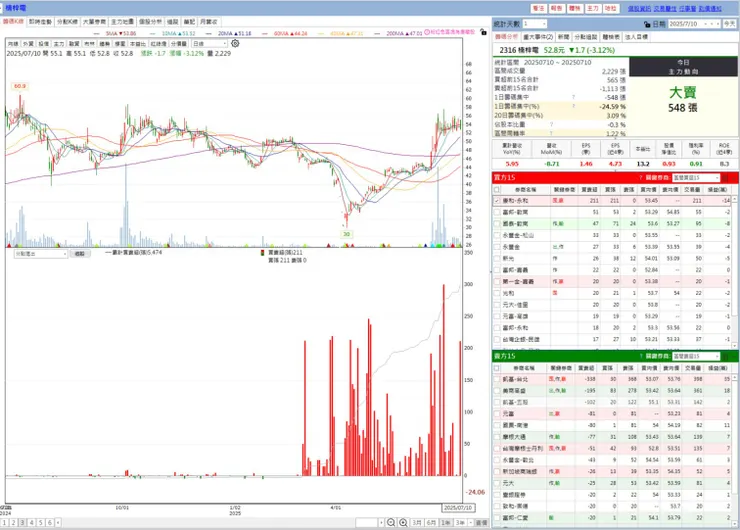Switch to 月營收 tab
The height and width of the screenshot is (530, 740).
pyautogui.click(x=209, y=22)
